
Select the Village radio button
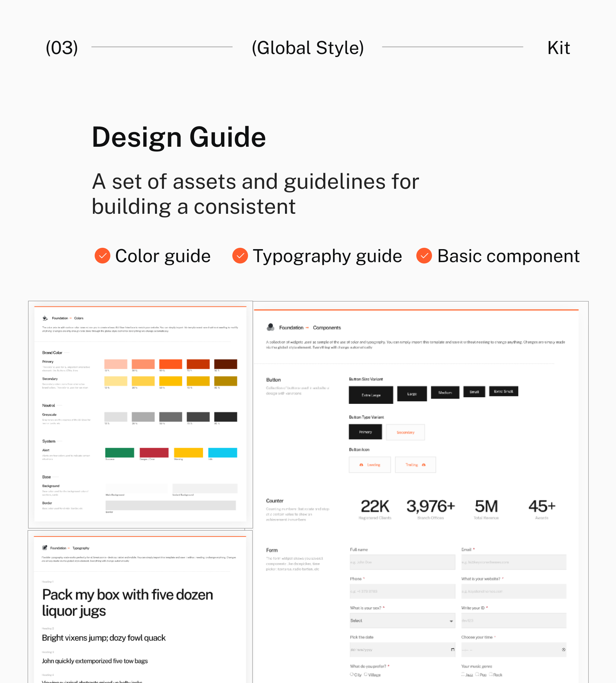(x=366, y=674)
